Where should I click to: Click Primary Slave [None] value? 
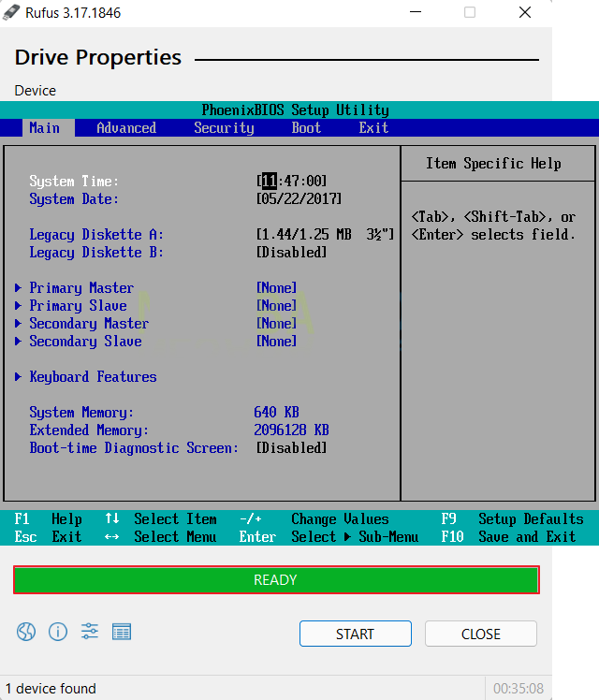coord(276,306)
